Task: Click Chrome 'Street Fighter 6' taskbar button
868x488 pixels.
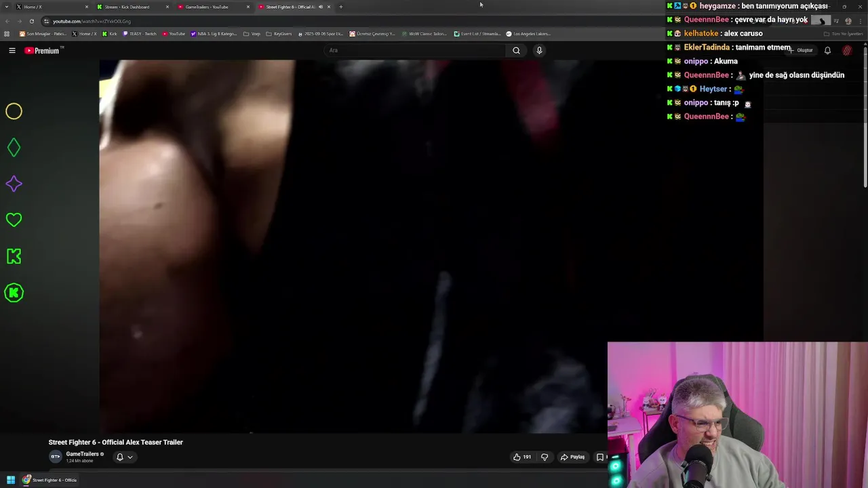Action: [50, 480]
